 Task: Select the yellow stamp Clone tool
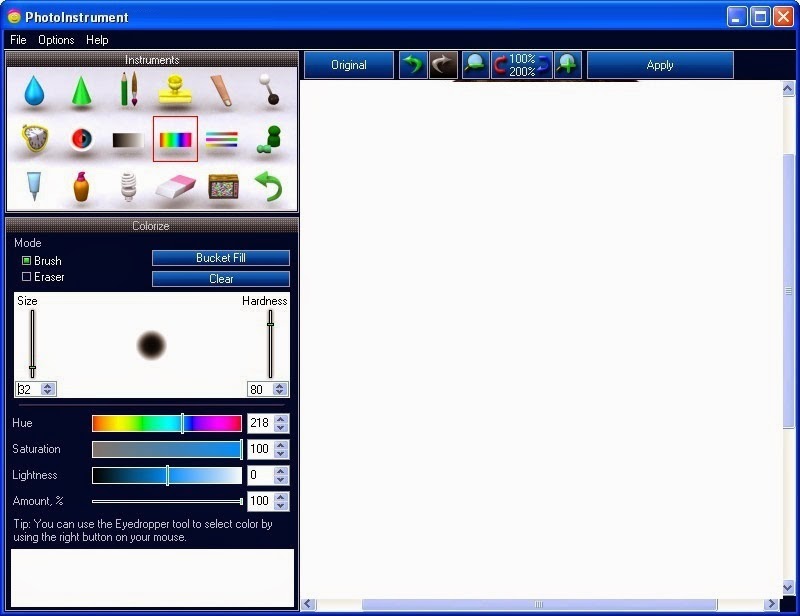coord(175,89)
